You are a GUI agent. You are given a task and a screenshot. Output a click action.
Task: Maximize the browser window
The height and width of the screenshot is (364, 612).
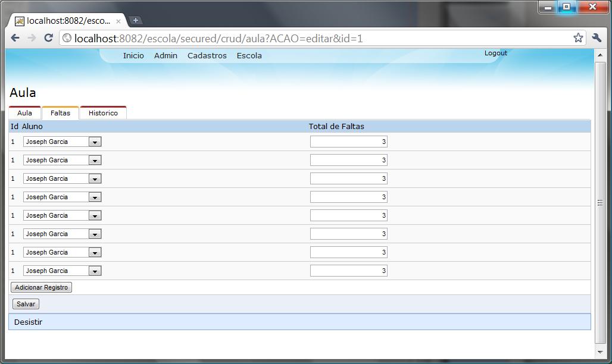tap(567, 7)
